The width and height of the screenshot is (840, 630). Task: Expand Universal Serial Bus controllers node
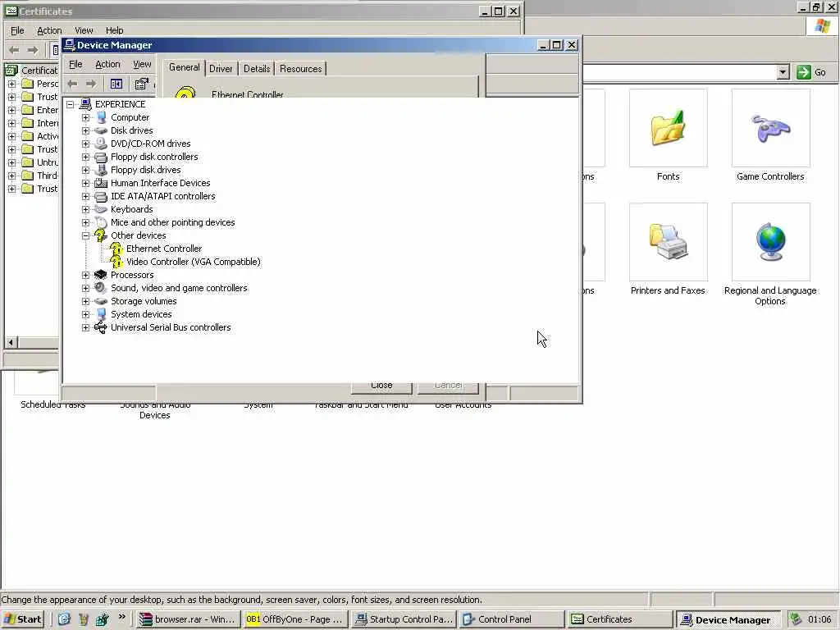tap(85, 327)
